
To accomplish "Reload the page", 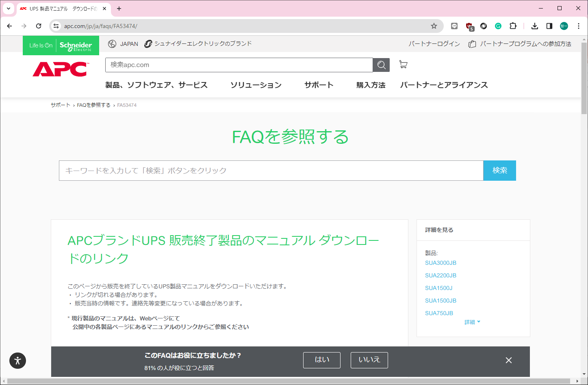I will 39,26.
